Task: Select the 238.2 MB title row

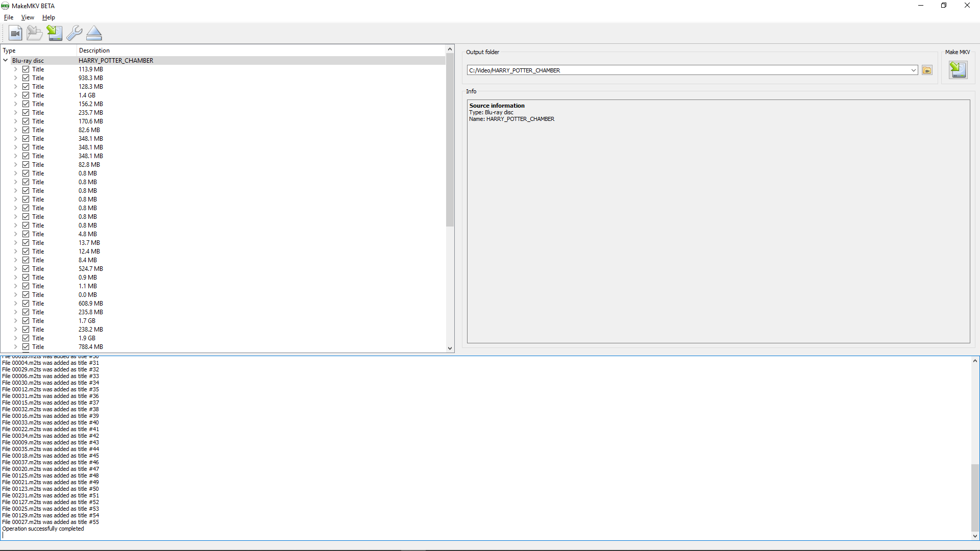Action: pyautogui.click(x=223, y=330)
